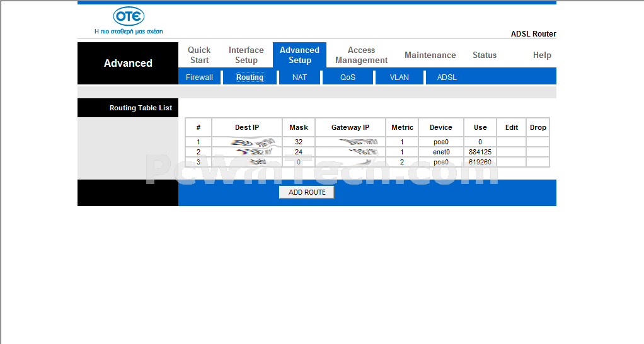Click the Gateway IP column header
Viewport: 644px width, 344px height.
point(350,127)
